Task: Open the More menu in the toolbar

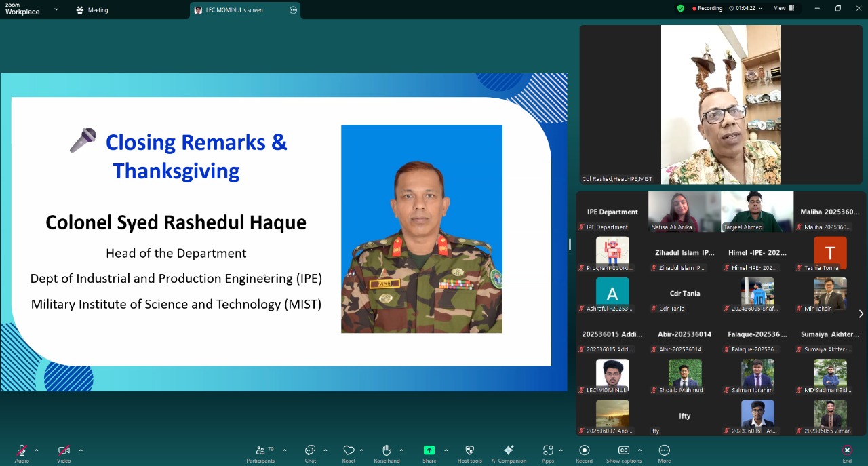Action: click(664, 450)
